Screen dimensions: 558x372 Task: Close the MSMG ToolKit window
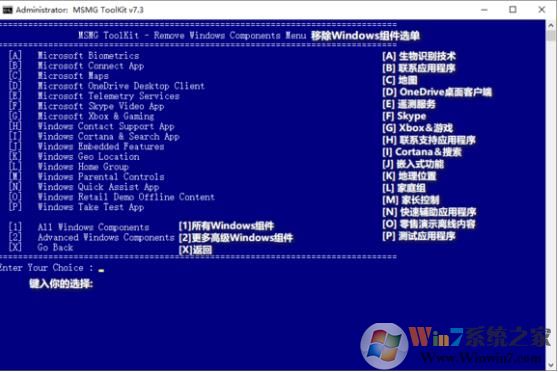click(542, 10)
